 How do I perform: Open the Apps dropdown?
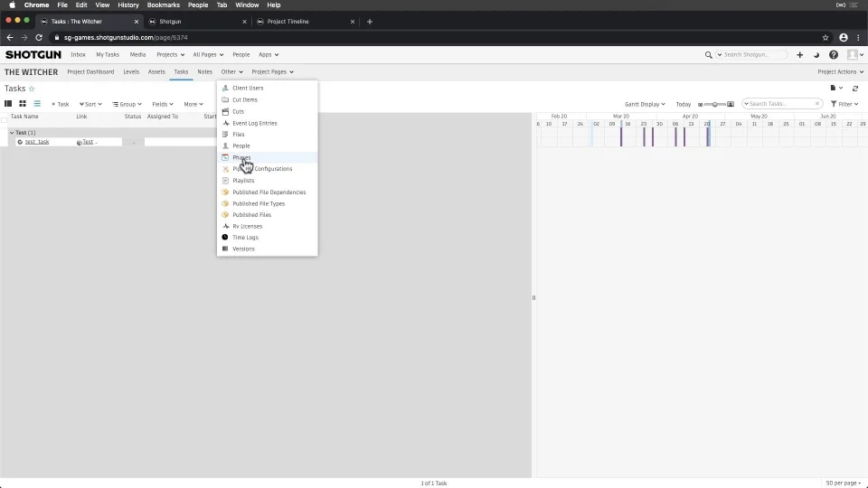tap(269, 55)
